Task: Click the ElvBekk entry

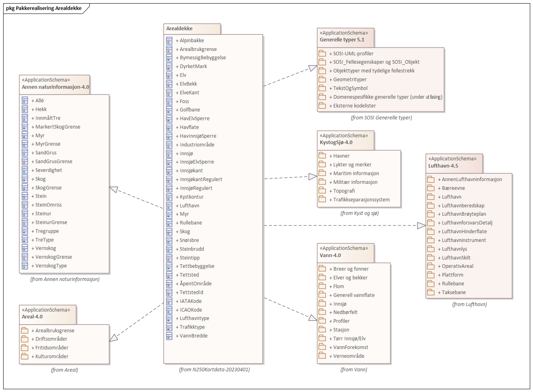Action: point(187,84)
